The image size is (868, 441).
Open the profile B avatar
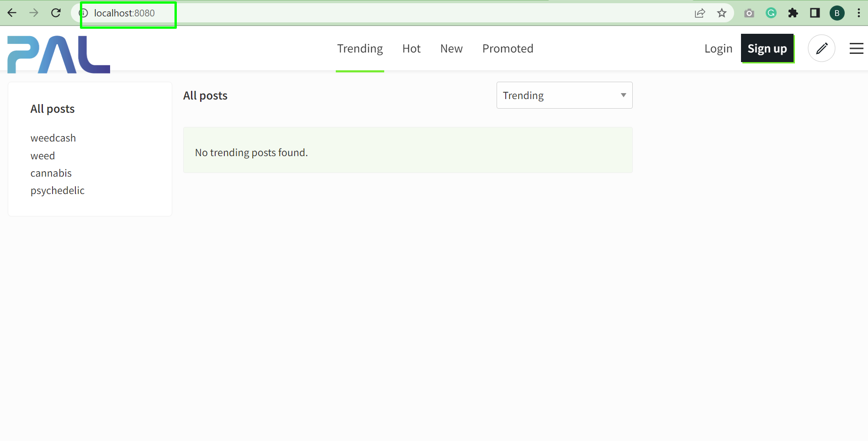point(837,13)
